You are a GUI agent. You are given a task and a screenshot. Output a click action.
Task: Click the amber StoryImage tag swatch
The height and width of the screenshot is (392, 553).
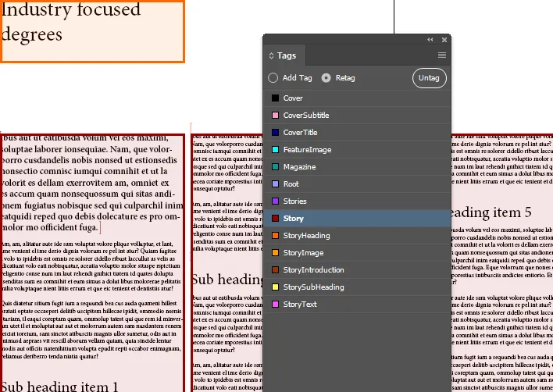275,252
